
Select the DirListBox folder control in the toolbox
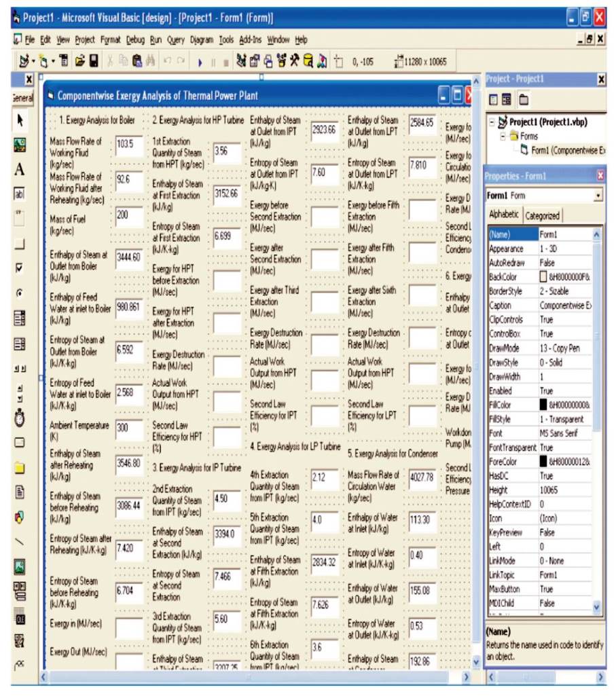click(20, 468)
